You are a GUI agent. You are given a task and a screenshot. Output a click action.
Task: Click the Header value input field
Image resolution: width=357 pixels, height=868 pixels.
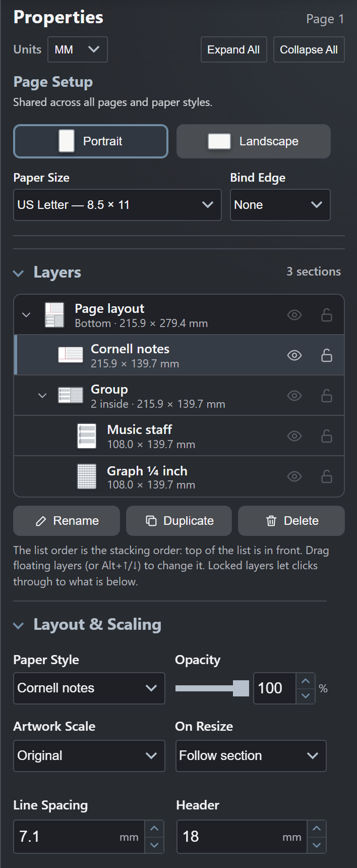click(x=243, y=837)
